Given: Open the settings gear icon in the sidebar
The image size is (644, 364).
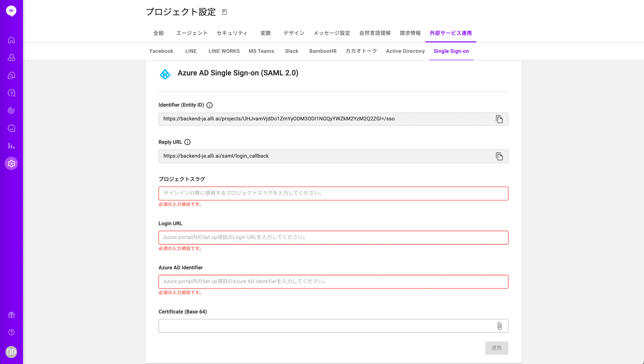Looking at the screenshot, I should tap(11, 164).
